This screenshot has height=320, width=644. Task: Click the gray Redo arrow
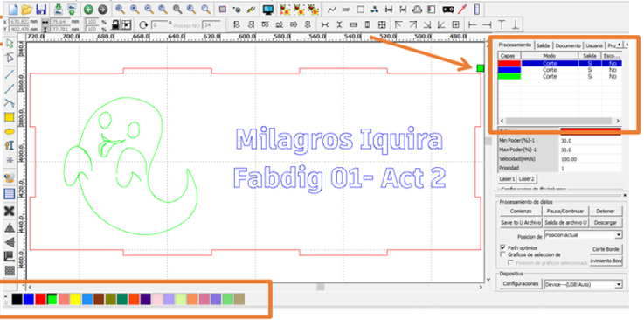pyautogui.click(x=103, y=9)
